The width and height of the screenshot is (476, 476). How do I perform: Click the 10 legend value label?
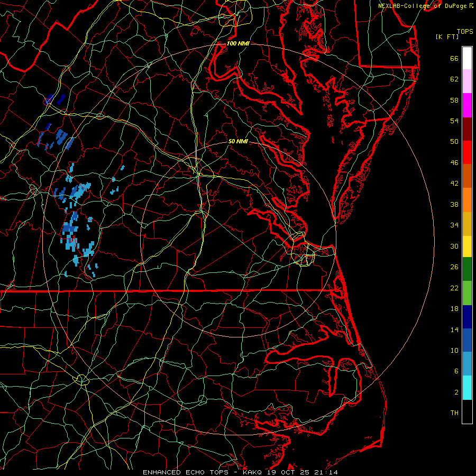tap(454, 350)
